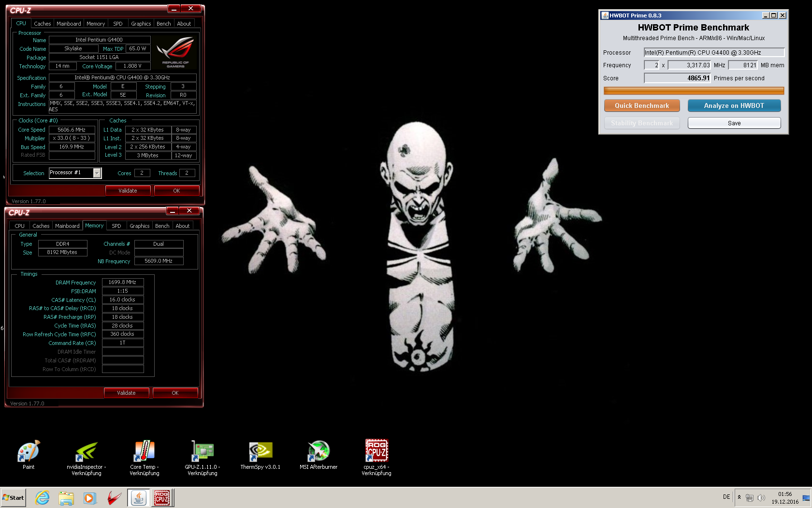Click Analyze on HWBOT button

pyautogui.click(x=734, y=105)
